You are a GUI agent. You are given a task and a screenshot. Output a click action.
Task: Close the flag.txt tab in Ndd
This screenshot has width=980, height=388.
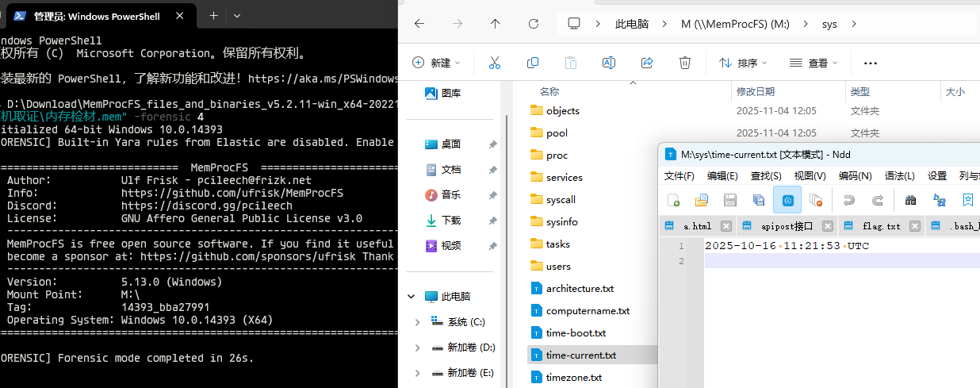coord(915,226)
